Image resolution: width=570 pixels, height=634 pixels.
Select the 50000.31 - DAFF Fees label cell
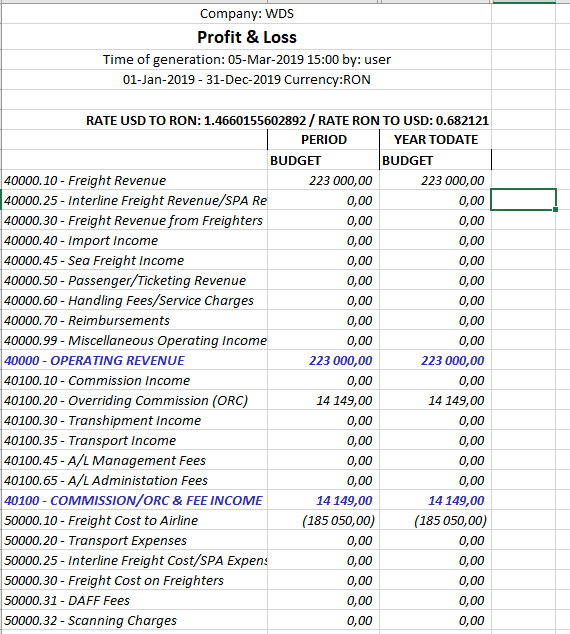[x=134, y=600]
